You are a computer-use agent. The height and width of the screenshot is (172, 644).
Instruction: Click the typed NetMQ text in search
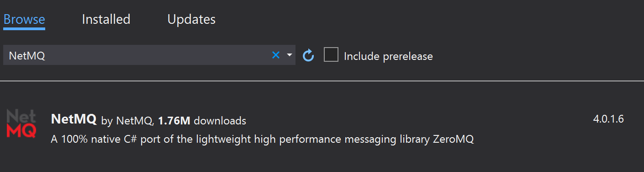(27, 56)
